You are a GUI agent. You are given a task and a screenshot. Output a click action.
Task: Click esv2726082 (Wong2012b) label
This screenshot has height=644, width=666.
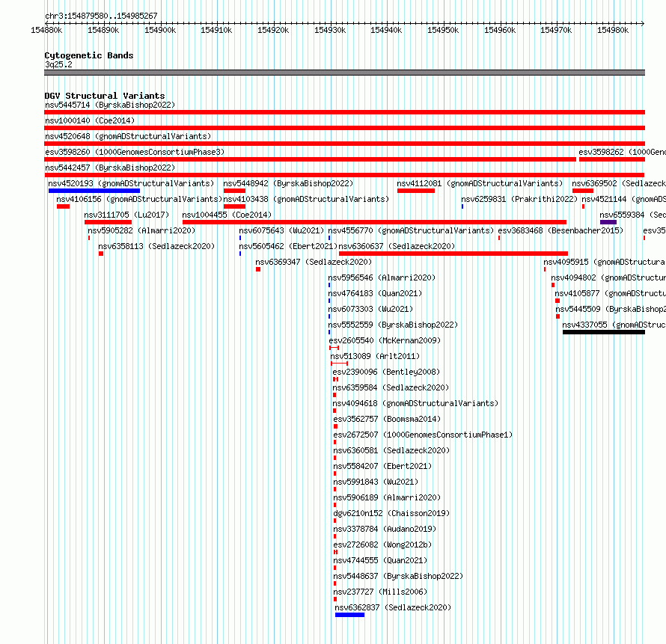pos(382,545)
